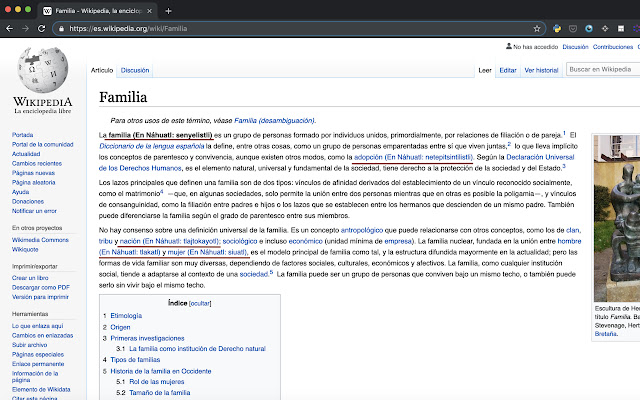Open the Ver historial tab
The height and width of the screenshot is (400, 640).
coord(541,70)
